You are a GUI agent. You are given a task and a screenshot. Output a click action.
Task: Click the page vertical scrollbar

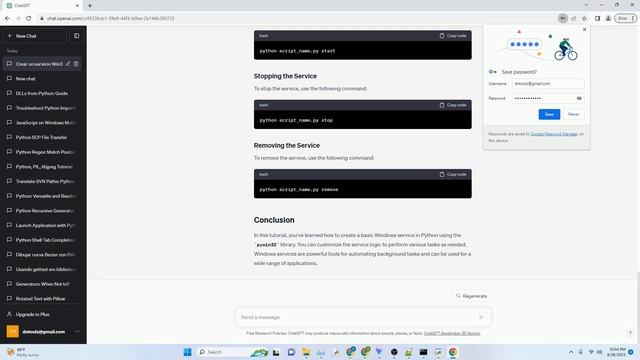pos(638,306)
